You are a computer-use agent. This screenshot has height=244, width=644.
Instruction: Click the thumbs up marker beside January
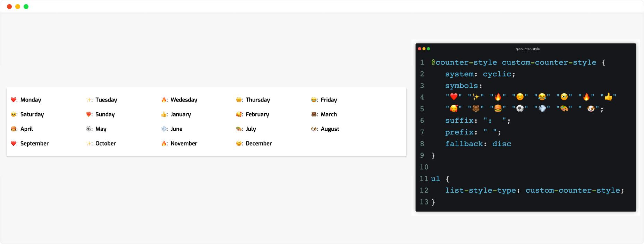[163, 114]
